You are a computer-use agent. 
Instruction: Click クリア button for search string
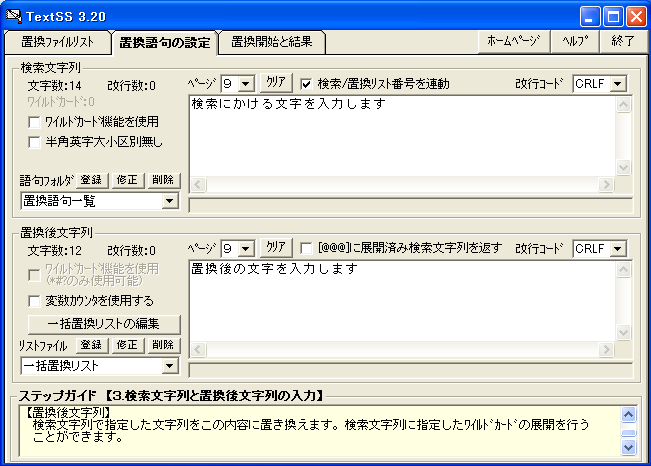click(x=276, y=83)
